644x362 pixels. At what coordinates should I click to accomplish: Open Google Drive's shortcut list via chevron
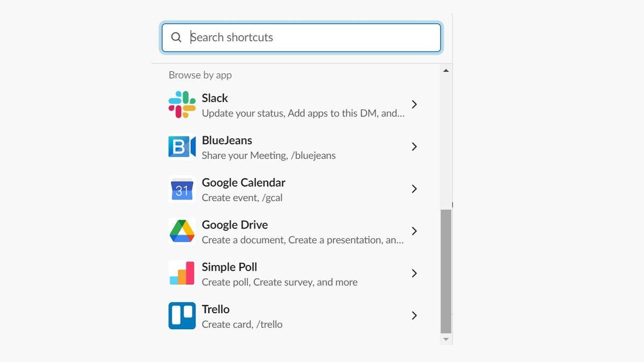pyautogui.click(x=414, y=231)
